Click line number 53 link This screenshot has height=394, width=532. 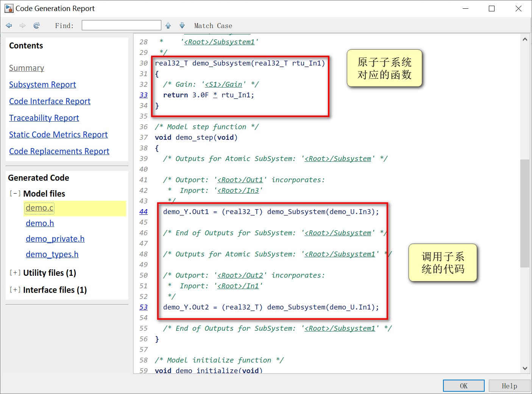[x=144, y=307]
